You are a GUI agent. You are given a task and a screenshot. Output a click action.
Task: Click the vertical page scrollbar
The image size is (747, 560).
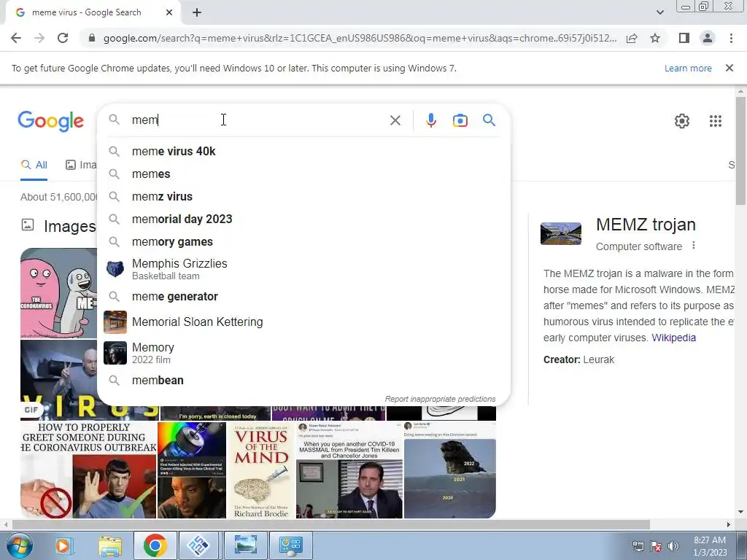[x=740, y=150]
